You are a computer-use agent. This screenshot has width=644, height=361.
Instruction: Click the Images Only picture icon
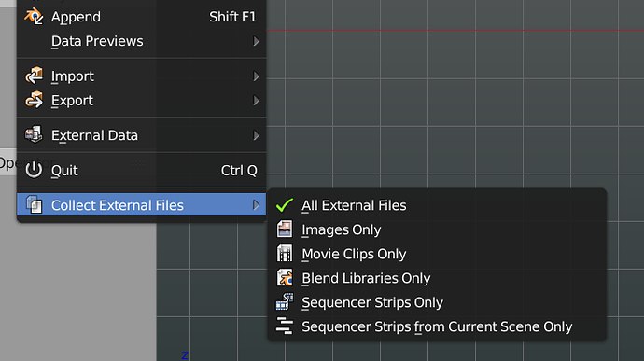click(x=285, y=229)
